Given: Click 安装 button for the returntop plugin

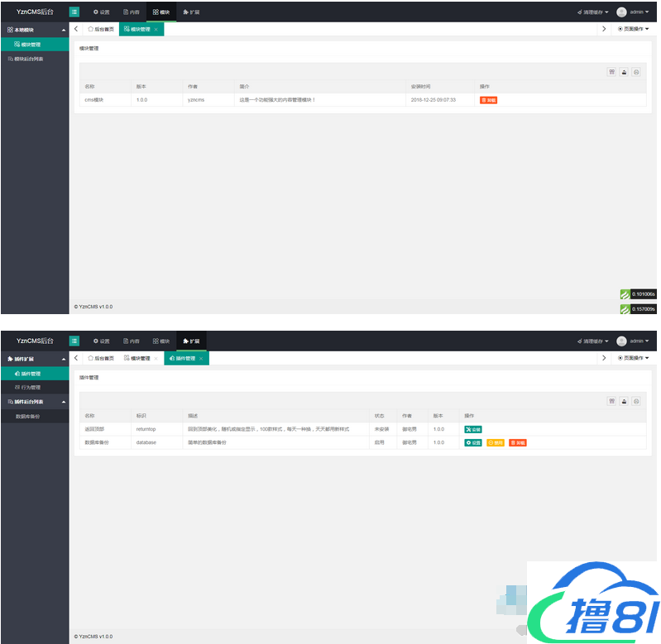Looking at the screenshot, I should (x=472, y=430).
